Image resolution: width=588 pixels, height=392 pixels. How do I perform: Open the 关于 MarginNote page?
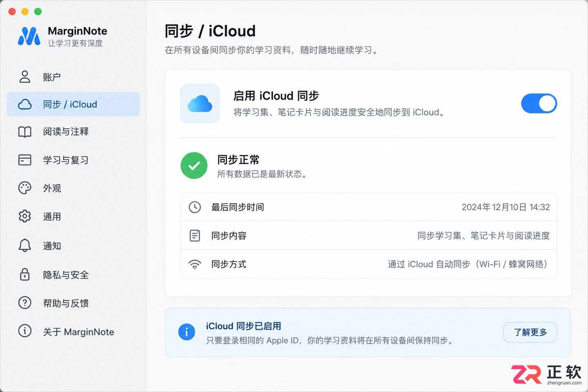pyautogui.click(x=73, y=332)
